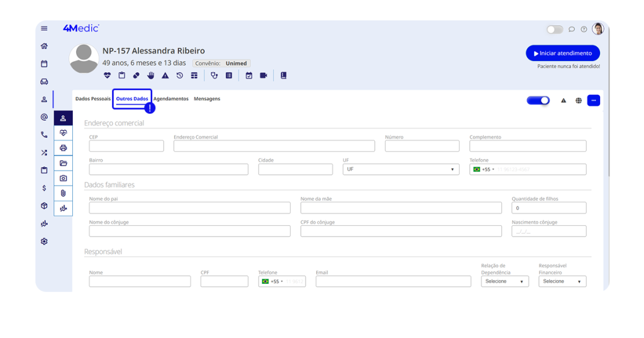
Task: Open the video camera icon under patient name
Action: point(264,76)
